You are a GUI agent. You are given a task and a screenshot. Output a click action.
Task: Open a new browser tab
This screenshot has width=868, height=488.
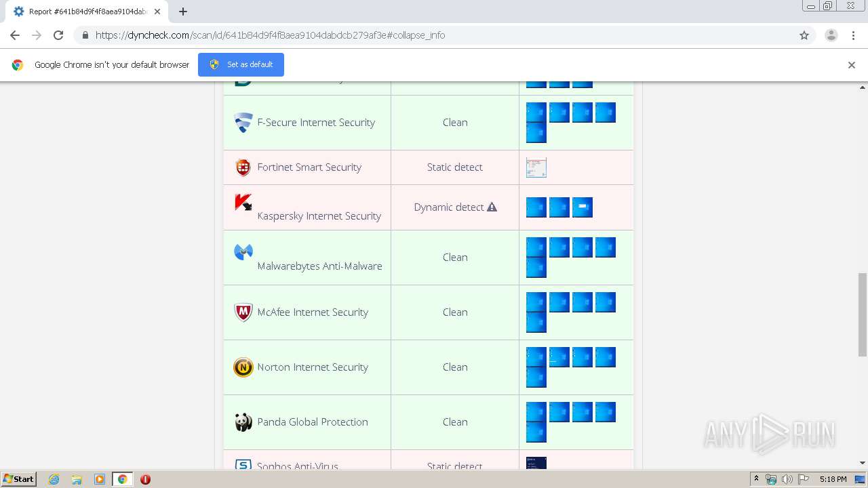183,12
